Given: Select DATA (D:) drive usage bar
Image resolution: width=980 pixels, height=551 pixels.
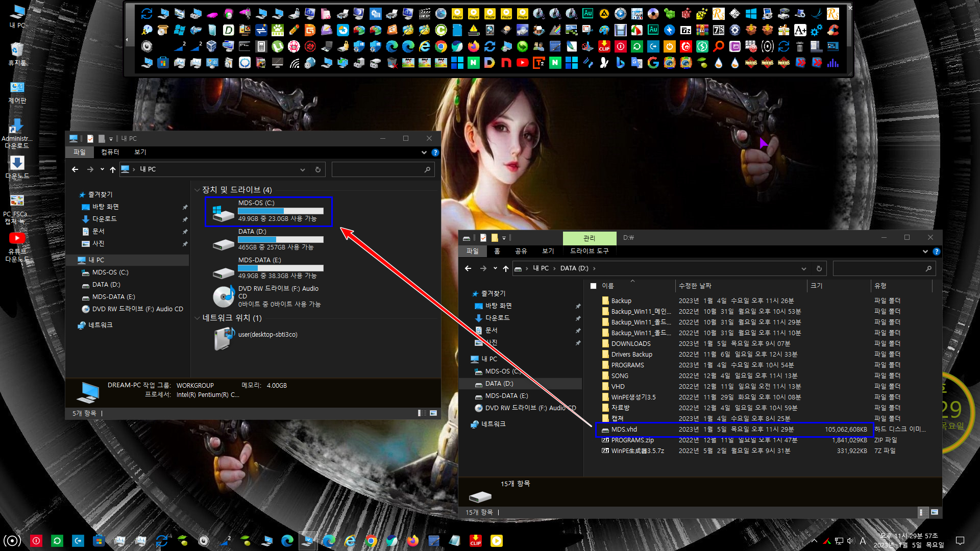Looking at the screenshot, I should click(281, 239).
